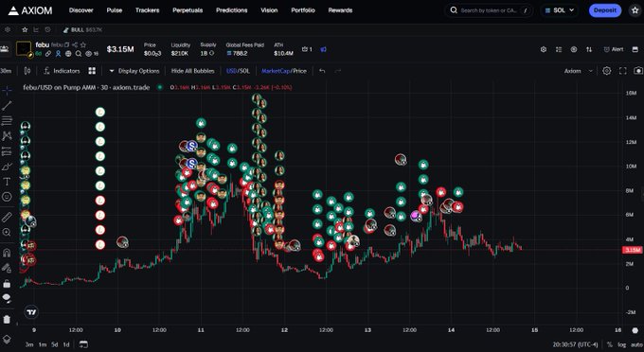The width and height of the screenshot is (644, 352).
Task: Click the trash remove drawings icon
Action: 7,319
